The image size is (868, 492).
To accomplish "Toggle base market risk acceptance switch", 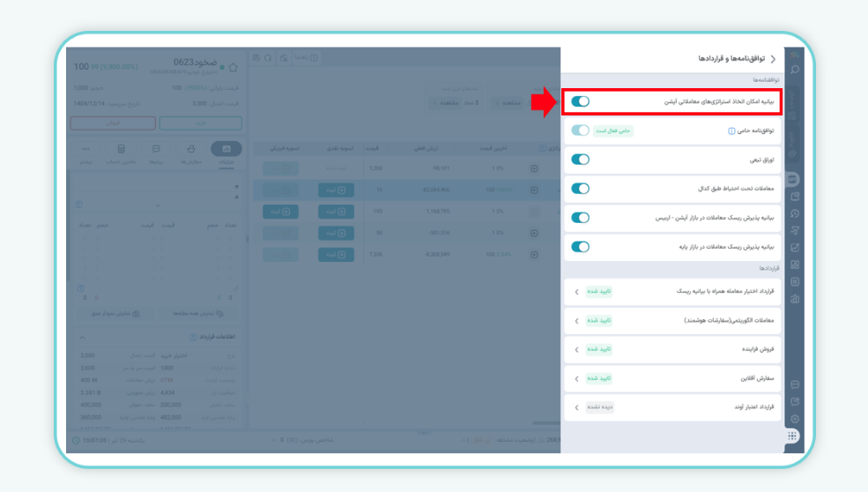I will tap(580, 247).
